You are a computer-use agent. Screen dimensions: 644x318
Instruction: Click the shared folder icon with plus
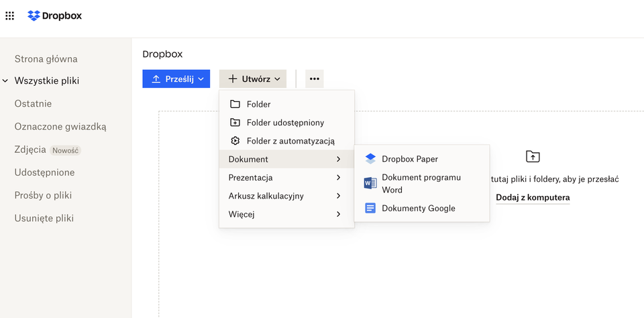(x=235, y=122)
